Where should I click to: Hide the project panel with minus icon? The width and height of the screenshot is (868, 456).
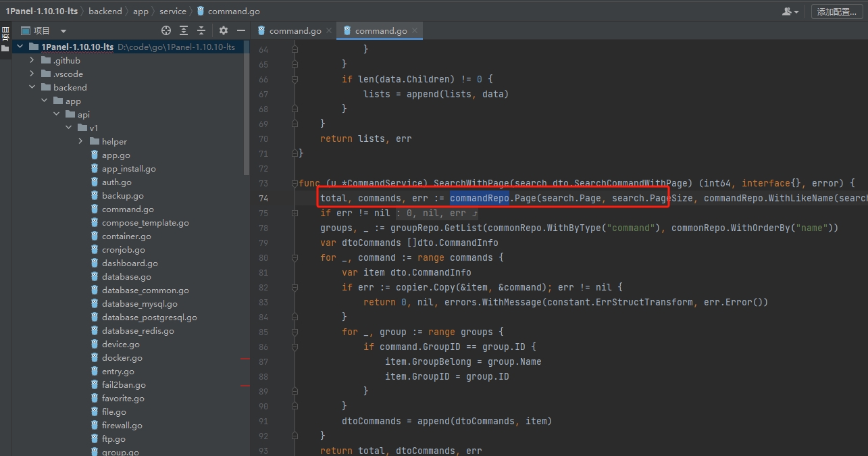tap(241, 30)
